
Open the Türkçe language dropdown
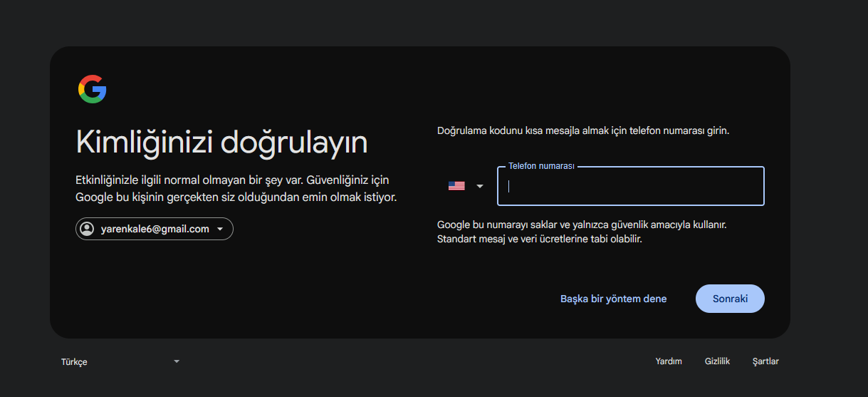click(x=120, y=361)
